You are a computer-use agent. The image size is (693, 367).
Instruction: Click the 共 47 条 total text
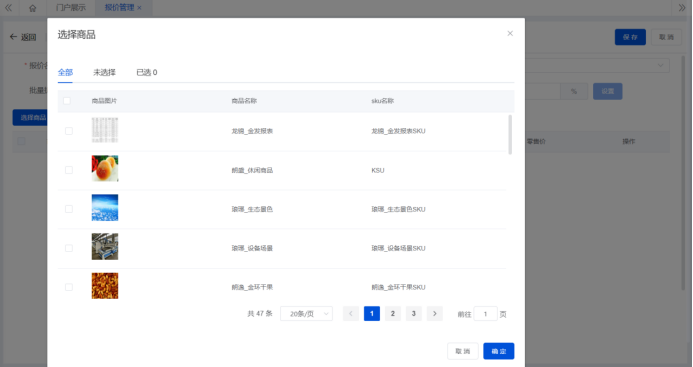[x=260, y=313]
